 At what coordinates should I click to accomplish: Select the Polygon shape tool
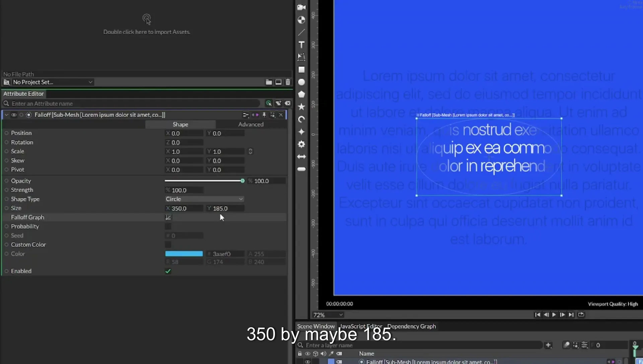pos(301,94)
